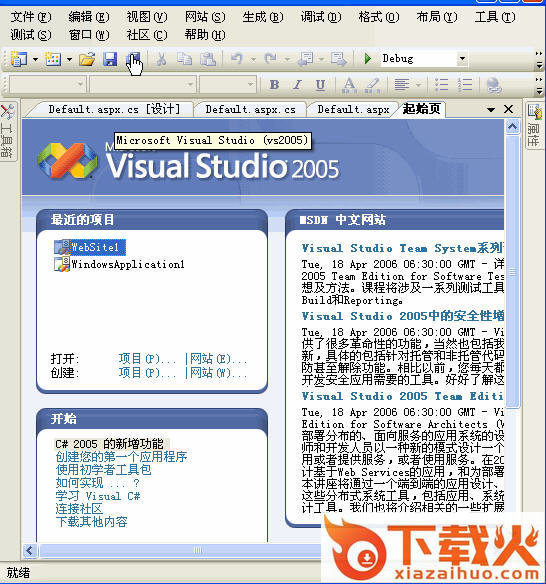Open 学习 Visual C# link
This screenshot has width=546, height=584.
click(98, 496)
